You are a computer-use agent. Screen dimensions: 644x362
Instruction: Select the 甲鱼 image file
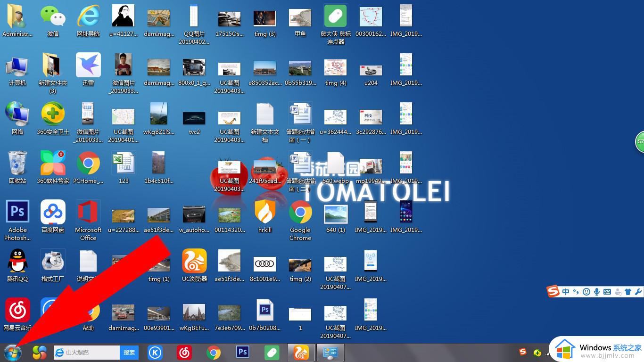[x=300, y=18]
